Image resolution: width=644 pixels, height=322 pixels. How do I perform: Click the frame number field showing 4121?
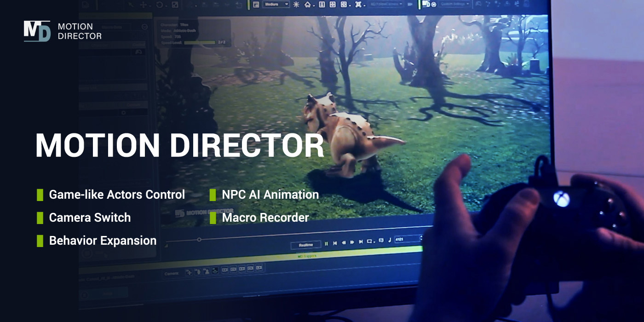tap(407, 239)
